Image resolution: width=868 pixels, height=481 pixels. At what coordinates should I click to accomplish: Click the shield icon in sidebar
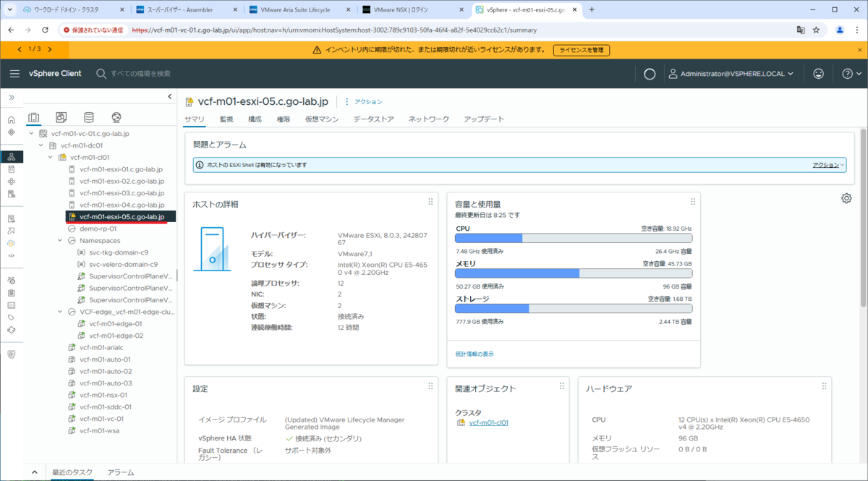tap(11, 354)
